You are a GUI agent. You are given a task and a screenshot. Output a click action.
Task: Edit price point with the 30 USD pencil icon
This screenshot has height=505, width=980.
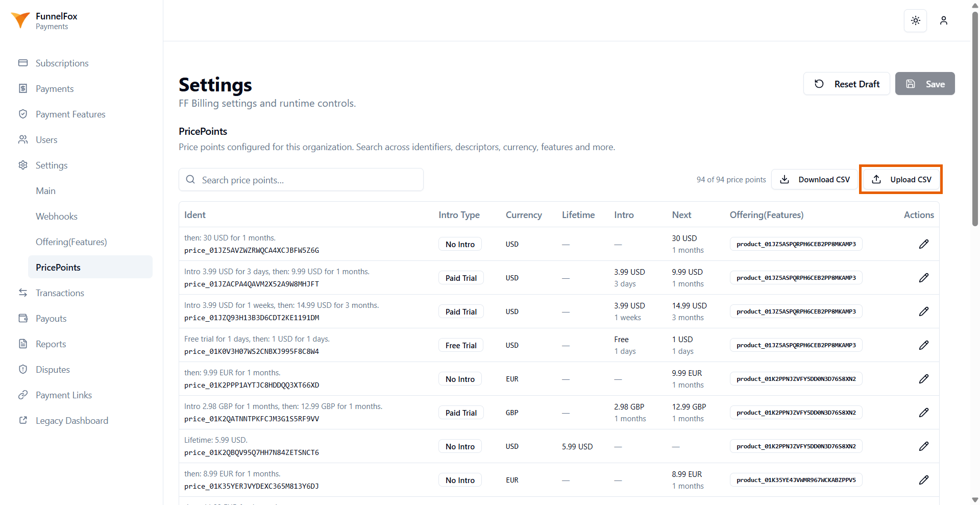[924, 244]
